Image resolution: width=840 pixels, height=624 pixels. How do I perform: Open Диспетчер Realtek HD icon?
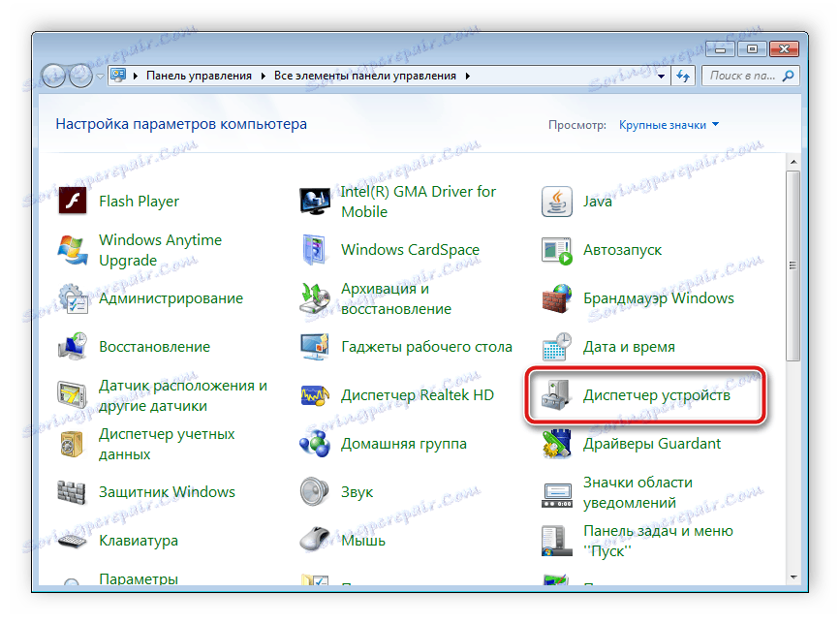[315, 395]
